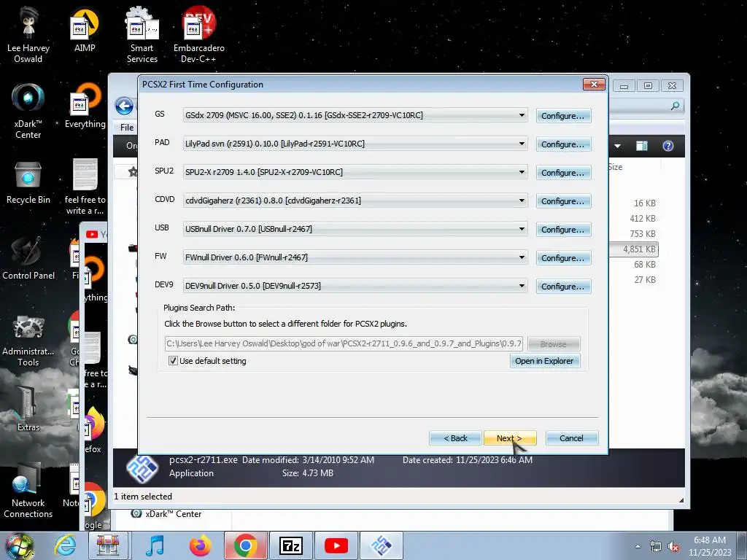The image size is (747, 560).
Task: Open network tray icon
Action: coord(656,547)
